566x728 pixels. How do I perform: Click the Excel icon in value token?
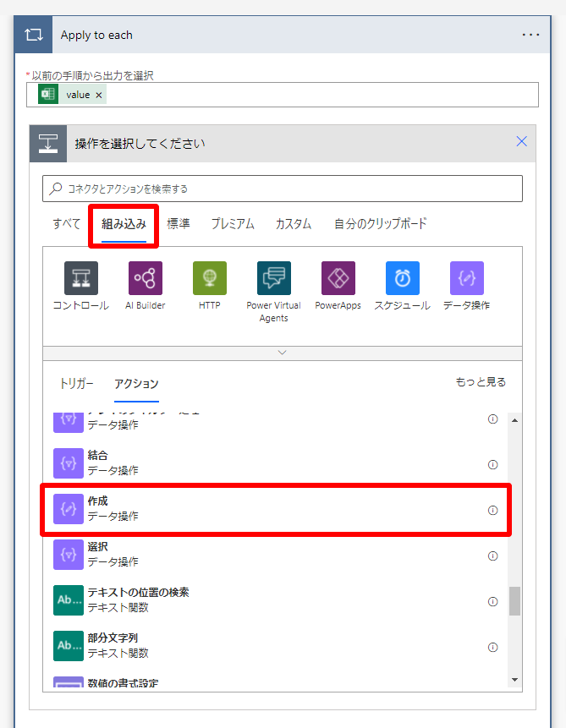[48, 94]
